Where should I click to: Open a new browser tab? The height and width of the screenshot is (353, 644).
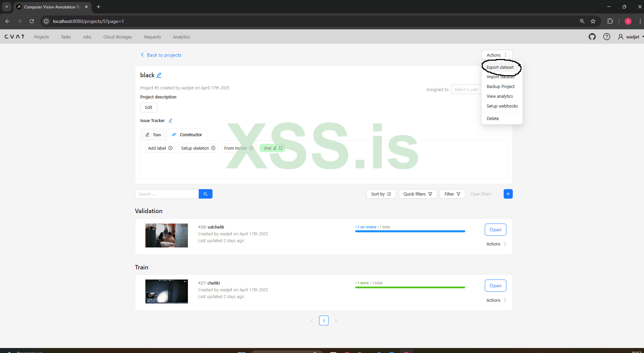[99, 7]
